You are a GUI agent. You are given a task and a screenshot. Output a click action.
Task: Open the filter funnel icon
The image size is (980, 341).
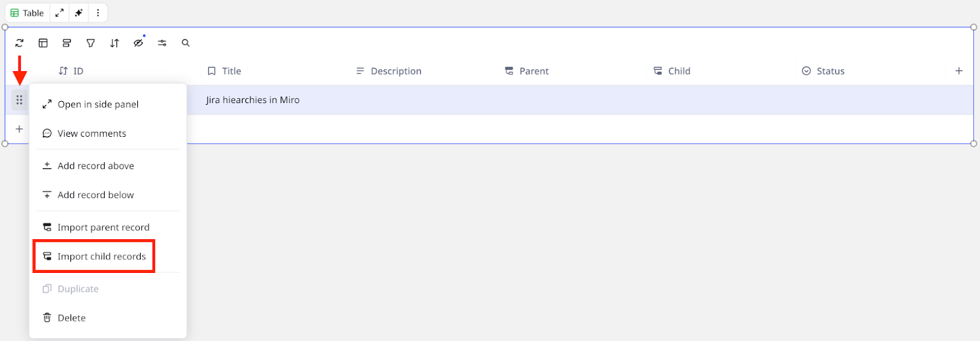click(91, 43)
